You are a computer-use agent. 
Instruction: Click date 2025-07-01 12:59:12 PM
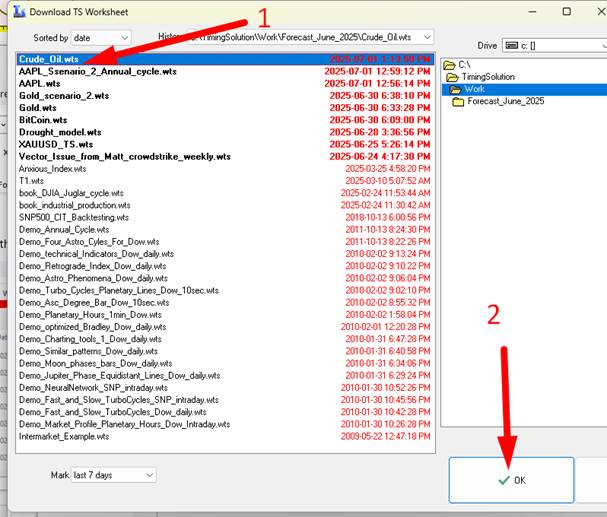(x=377, y=71)
